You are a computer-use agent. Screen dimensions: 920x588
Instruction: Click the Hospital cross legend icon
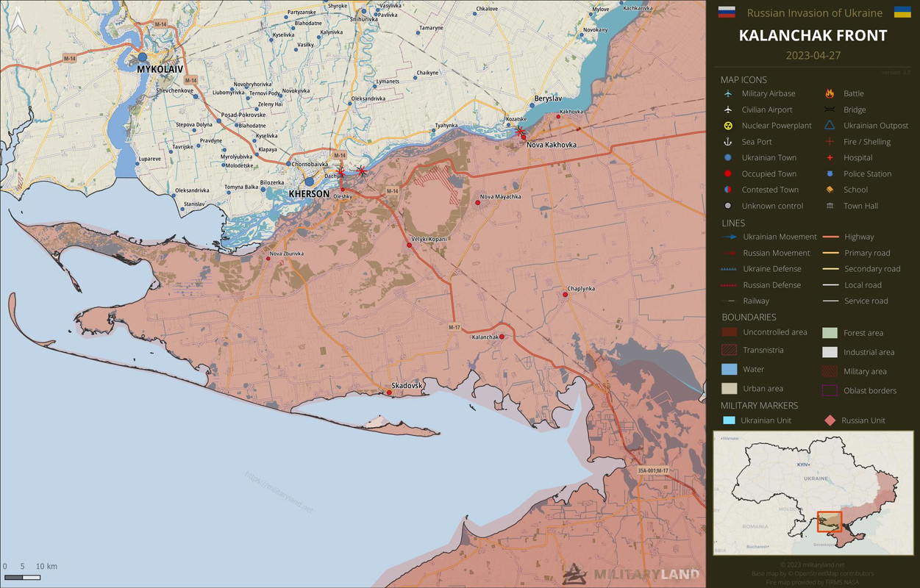tap(830, 158)
